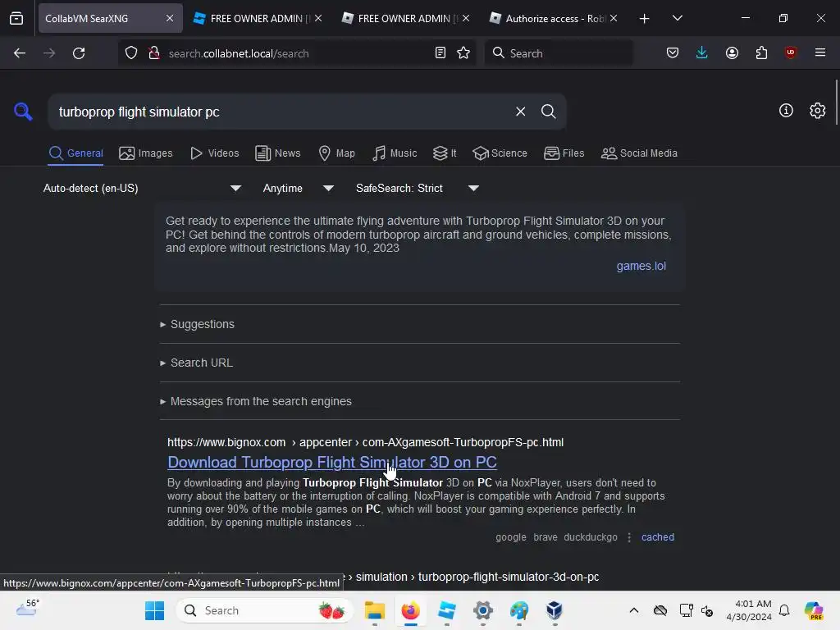Select the IT search tab

[x=445, y=153]
